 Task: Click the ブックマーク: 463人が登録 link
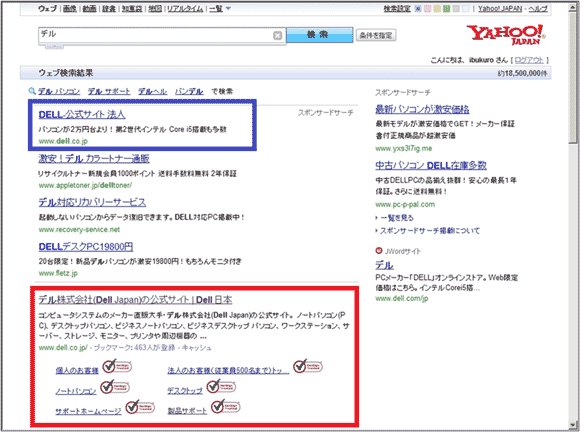point(134,348)
